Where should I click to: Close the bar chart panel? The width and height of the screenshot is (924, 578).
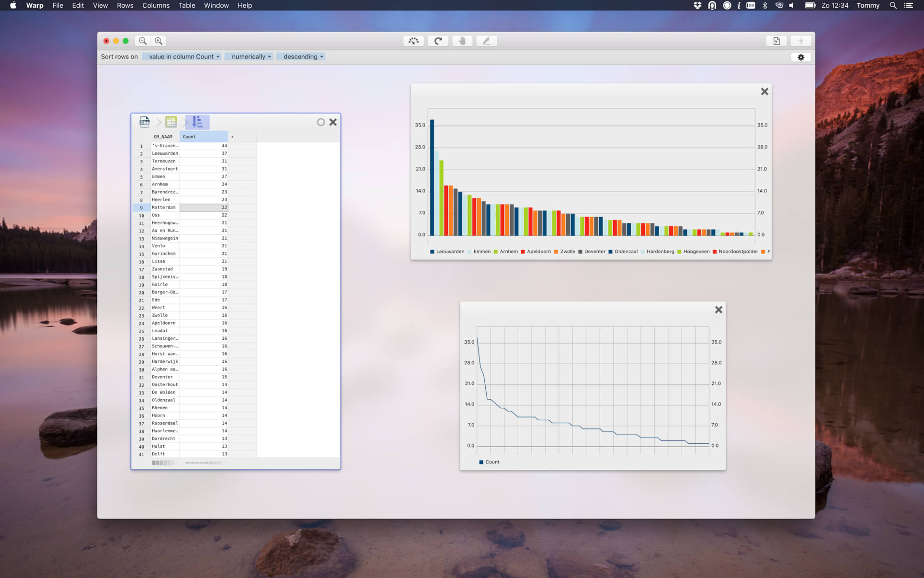[764, 92]
